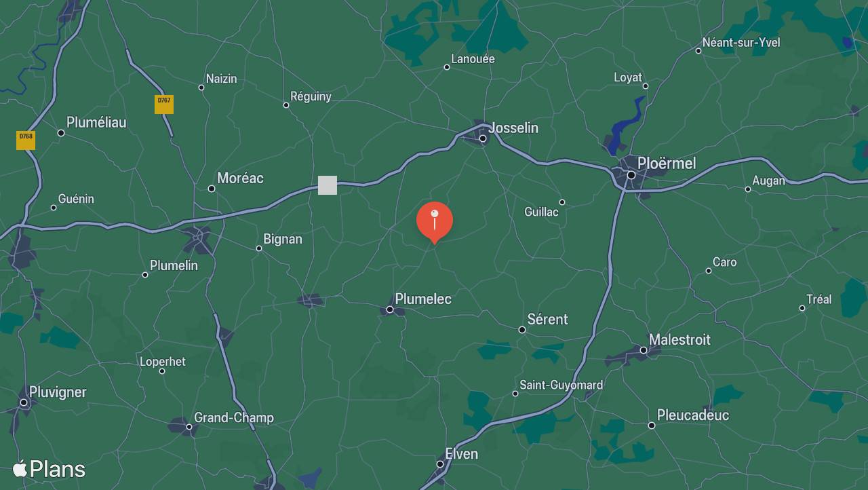The width and height of the screenshot is (868, 490).
Task: Click the Sérent town label
Action: point(547,319)
